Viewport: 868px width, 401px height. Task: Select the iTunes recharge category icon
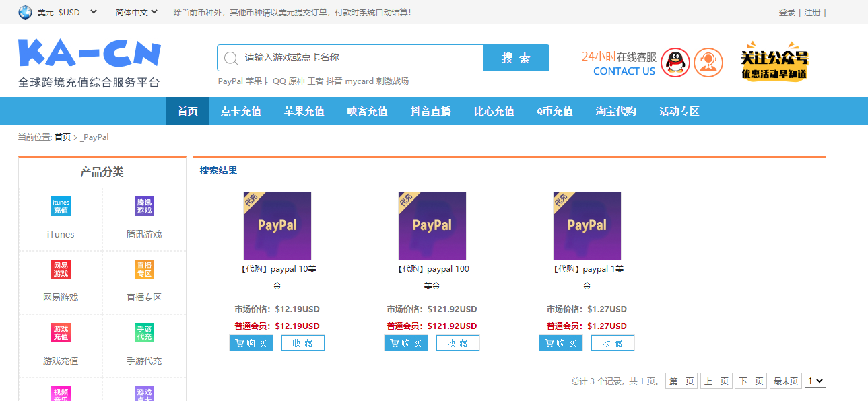tap(61, 207)
